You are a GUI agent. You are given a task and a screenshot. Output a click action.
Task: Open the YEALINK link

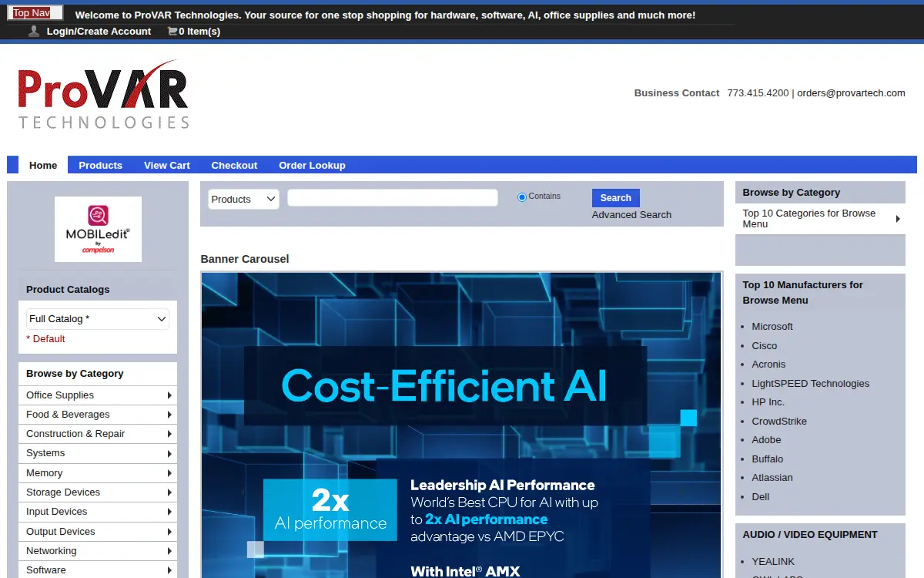point(773,562)
